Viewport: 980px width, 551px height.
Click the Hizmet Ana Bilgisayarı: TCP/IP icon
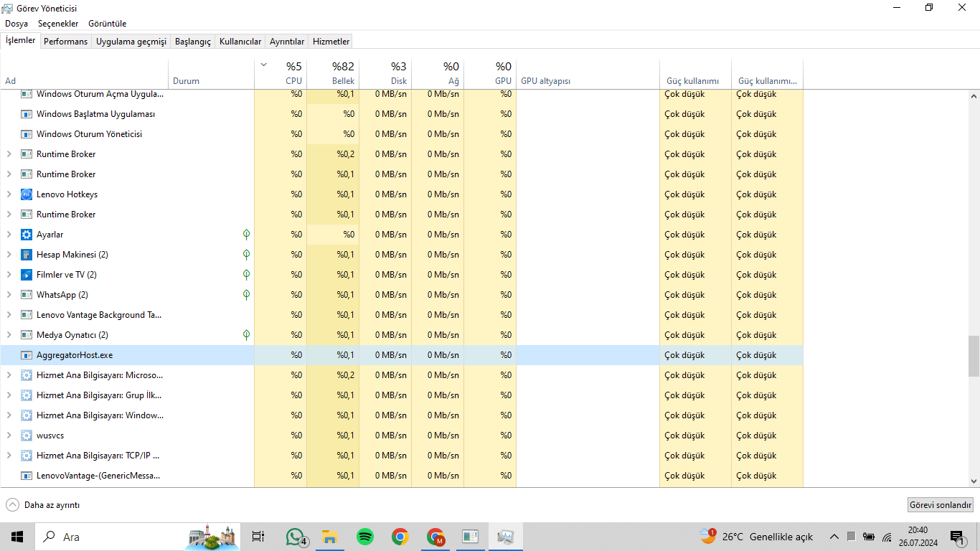pos(27,456)
